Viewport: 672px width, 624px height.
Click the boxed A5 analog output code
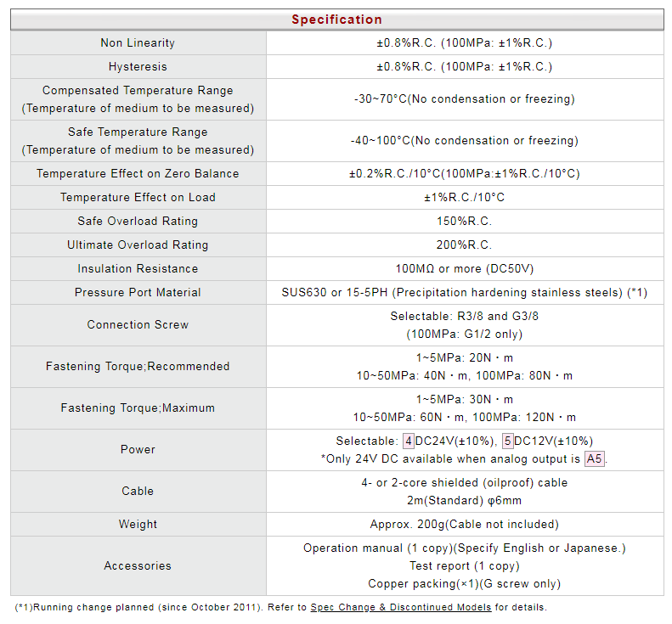pyautogui.click(x=595, y=458)
